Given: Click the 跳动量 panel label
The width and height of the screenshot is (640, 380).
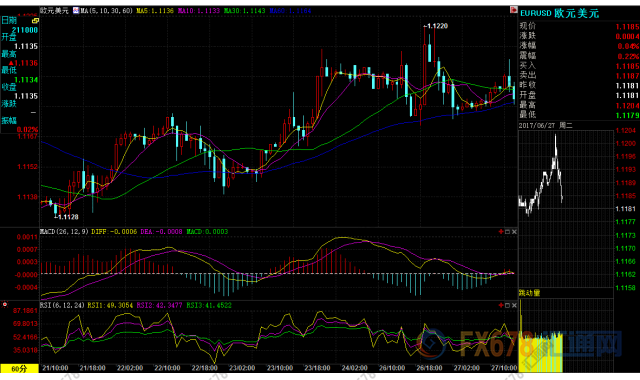Looking at the screenshot, I should click(529, 293).
